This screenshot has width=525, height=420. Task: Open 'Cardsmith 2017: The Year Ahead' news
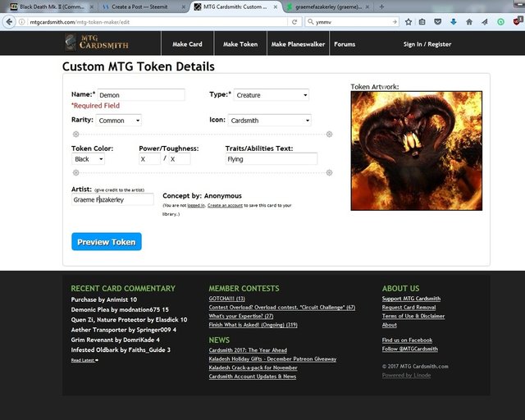coord(248,350)
